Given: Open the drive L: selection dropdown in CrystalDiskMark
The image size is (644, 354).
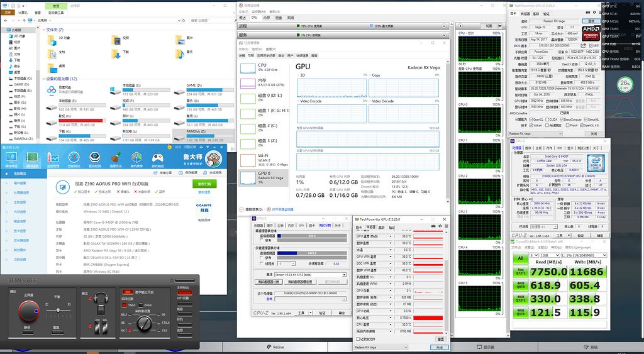Looking at the screenshot, I should tap(584, 255).
